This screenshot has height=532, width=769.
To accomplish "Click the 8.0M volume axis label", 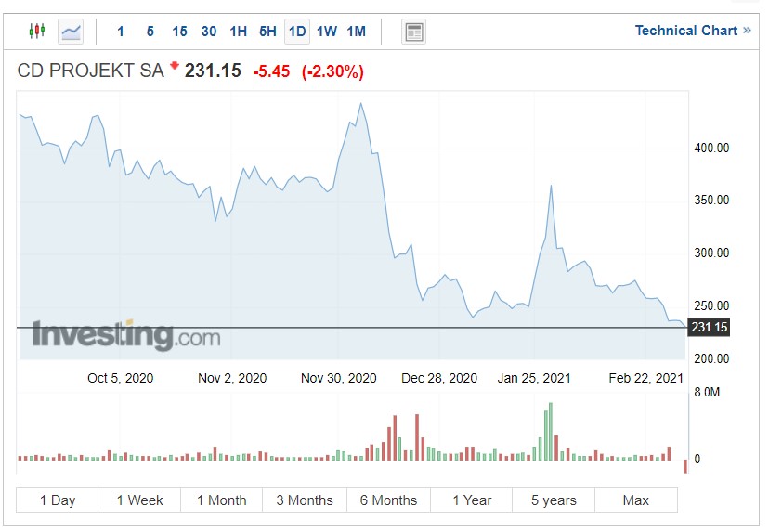I will (x=707, y=392).
